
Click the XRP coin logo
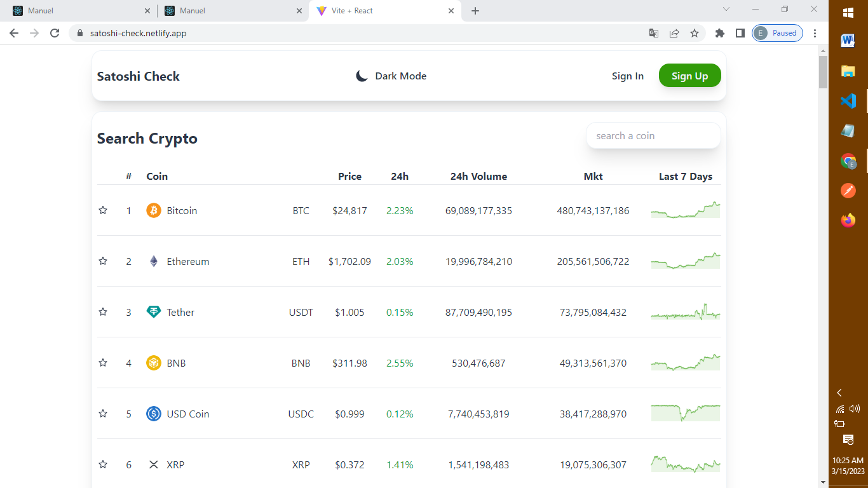(x=154, y=464)
